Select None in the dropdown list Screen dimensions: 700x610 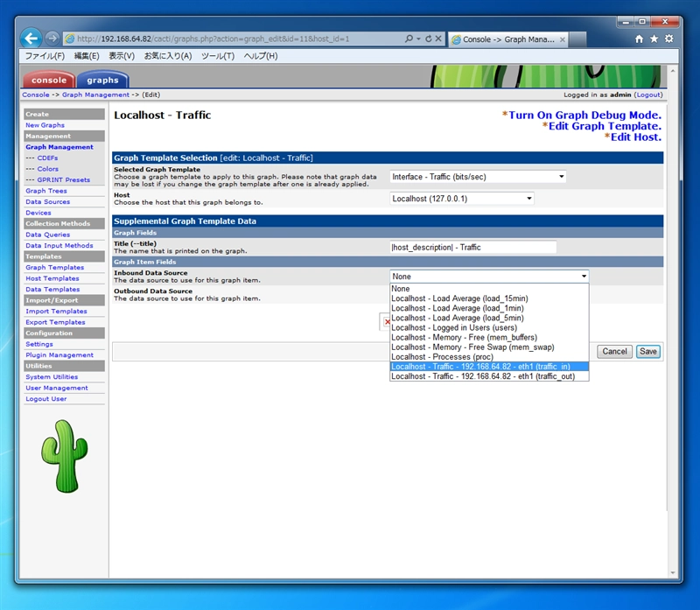point(489,289)
